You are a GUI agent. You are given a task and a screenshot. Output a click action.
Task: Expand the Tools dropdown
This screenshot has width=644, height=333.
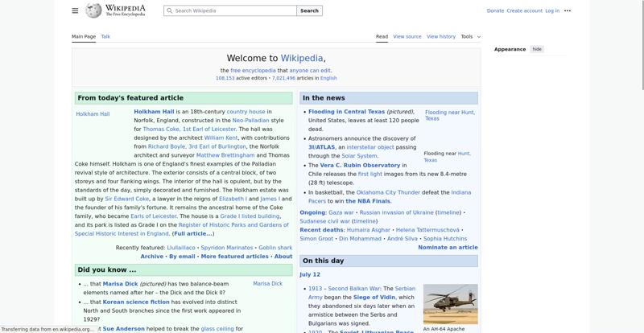pyautogui.click(x=470, y=36)
